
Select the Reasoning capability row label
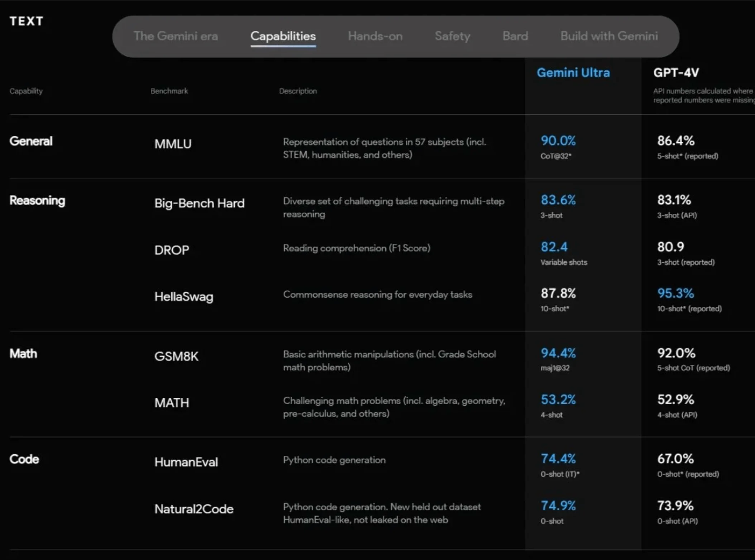[x=37, y=201]
